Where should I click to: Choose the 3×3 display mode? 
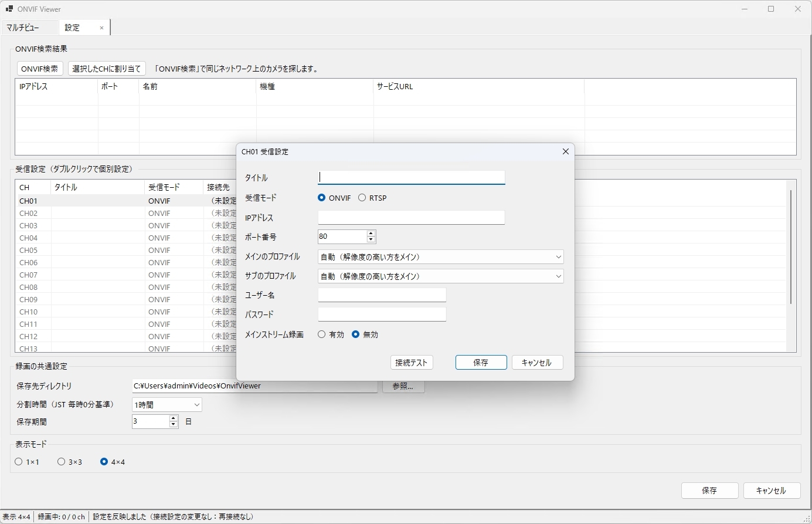point(69,462)
